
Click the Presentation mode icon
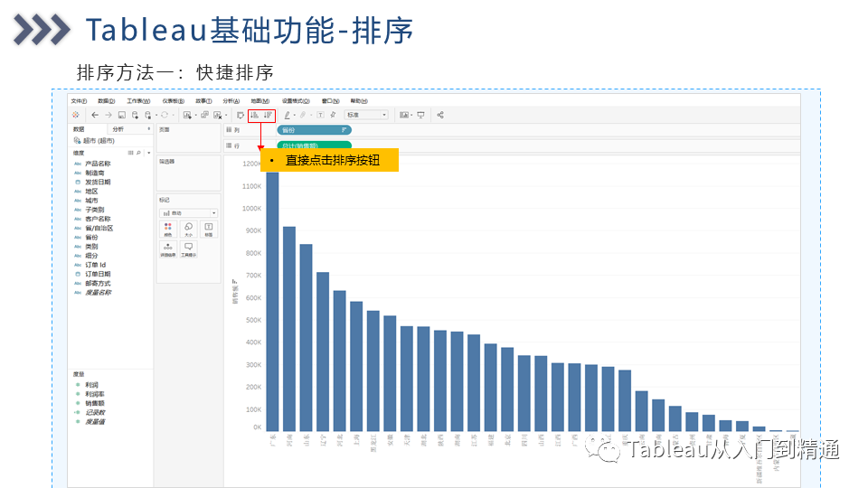(420, 115)
